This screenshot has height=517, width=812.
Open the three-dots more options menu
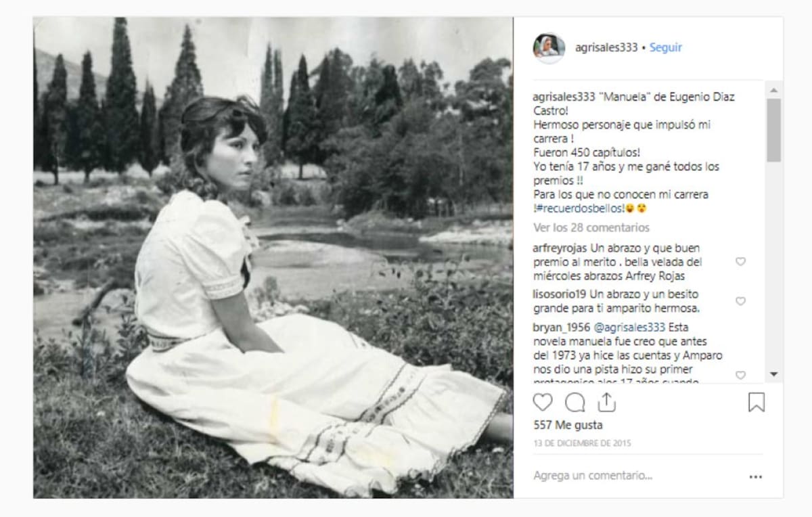756,476
